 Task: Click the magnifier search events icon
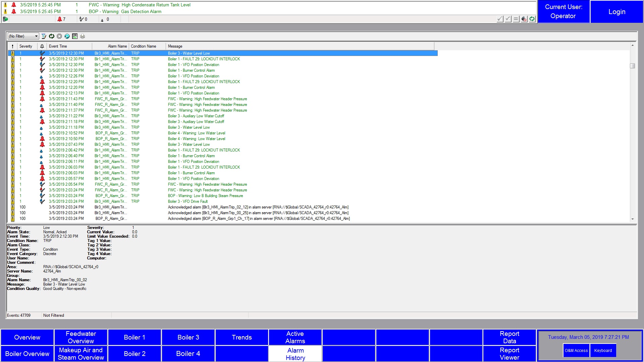67,36
